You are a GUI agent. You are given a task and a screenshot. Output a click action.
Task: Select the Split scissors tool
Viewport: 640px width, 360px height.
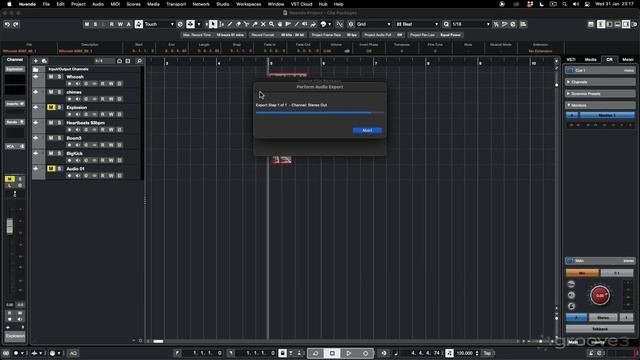[247, 24]
